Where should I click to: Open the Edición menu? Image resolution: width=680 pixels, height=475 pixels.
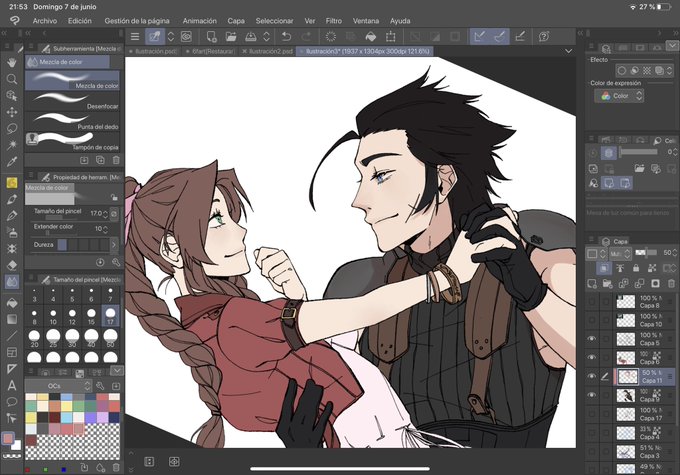point(79,21)
